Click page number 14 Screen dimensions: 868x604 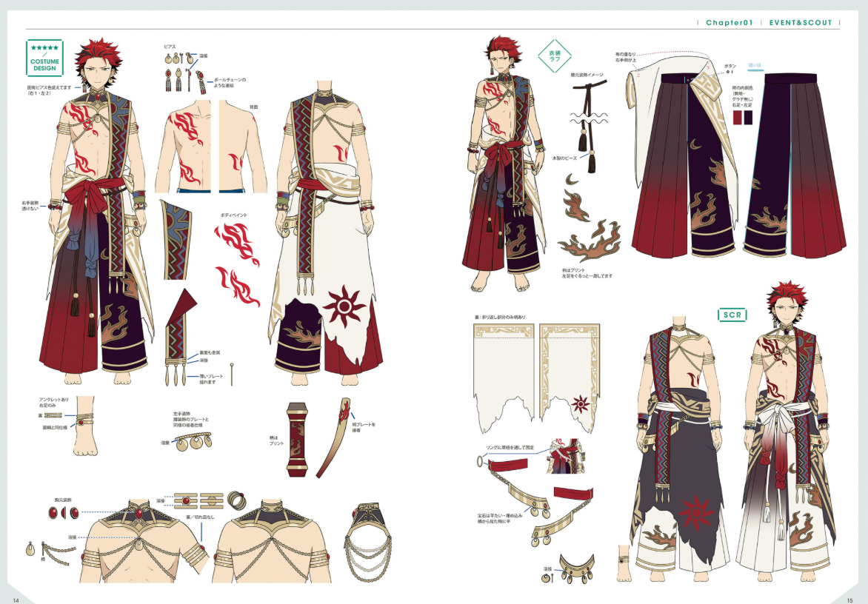pos(16,601)
